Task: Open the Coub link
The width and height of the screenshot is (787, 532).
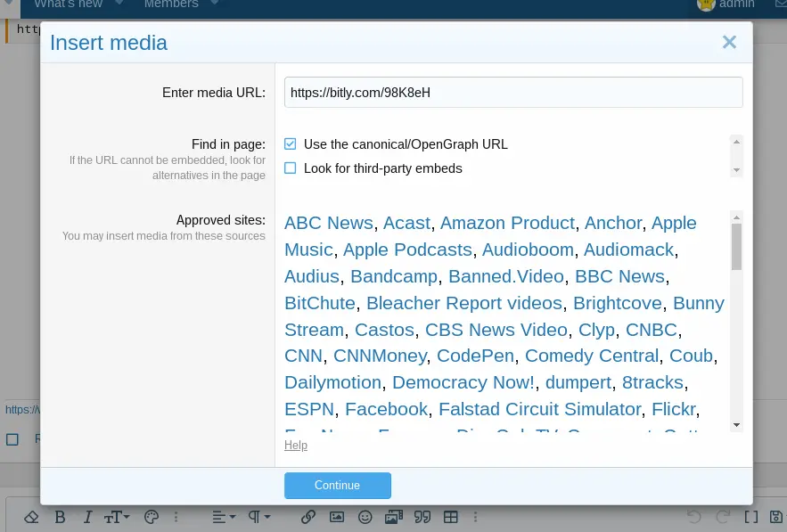Action: (691, 356)
